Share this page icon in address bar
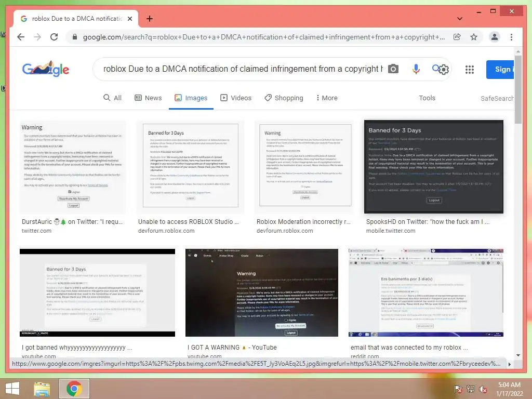This screenshot has height=399, width=532. coord(457,37)
